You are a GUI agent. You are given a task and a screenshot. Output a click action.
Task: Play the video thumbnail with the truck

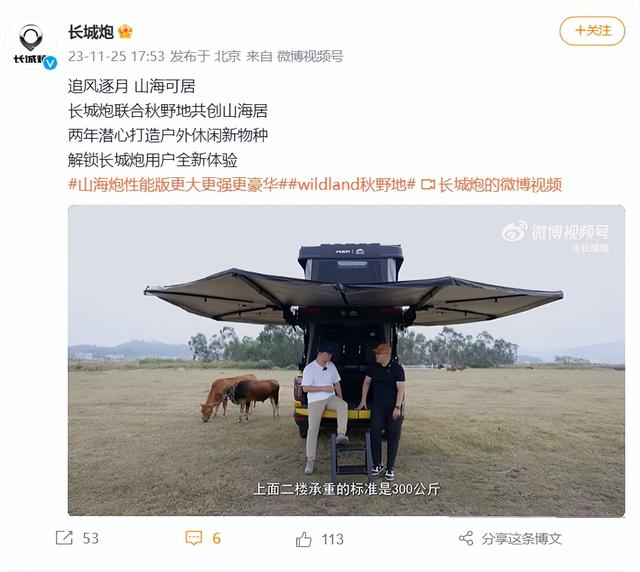tap(346, 361)
